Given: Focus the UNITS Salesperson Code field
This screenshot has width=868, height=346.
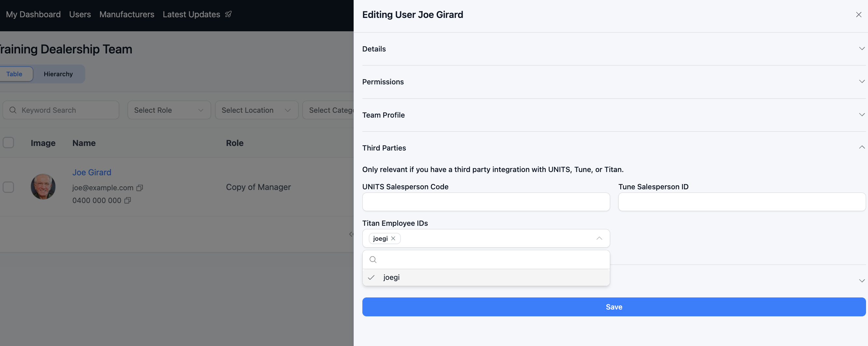Looking at the screenshot, I should click(x=486, y=202).
